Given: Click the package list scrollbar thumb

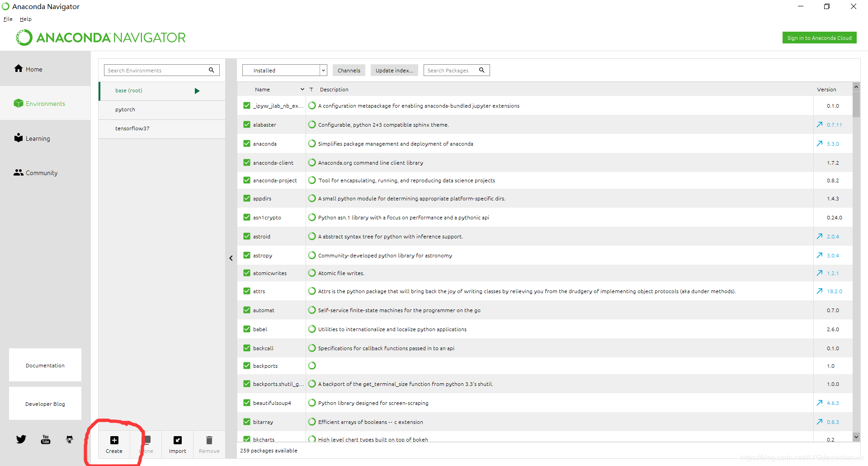Looking at the screenshot, I should click(856, 104).
